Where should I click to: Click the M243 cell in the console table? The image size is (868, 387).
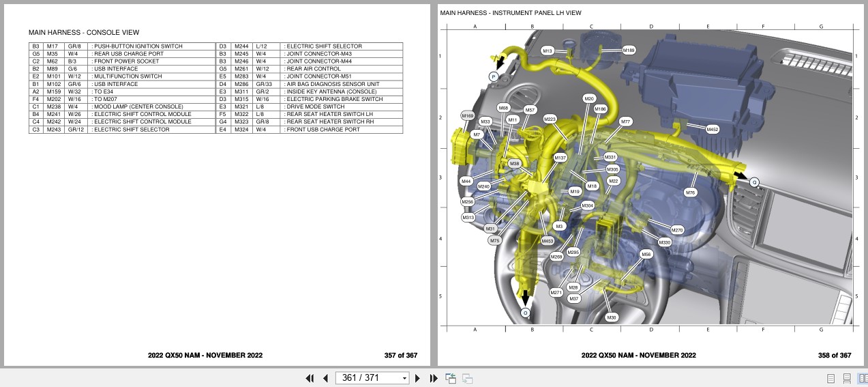click(53, 129)
